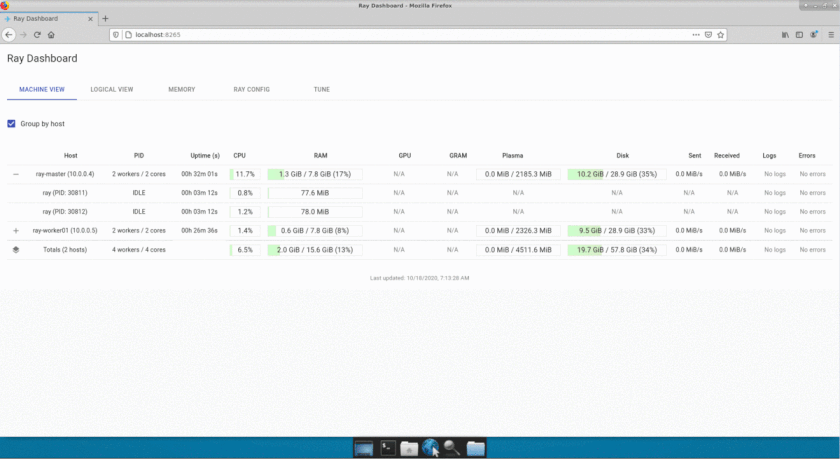Click 4 workers / 4 cores text
The width and height of the screenshot is (840, 459).
(139, 250)
